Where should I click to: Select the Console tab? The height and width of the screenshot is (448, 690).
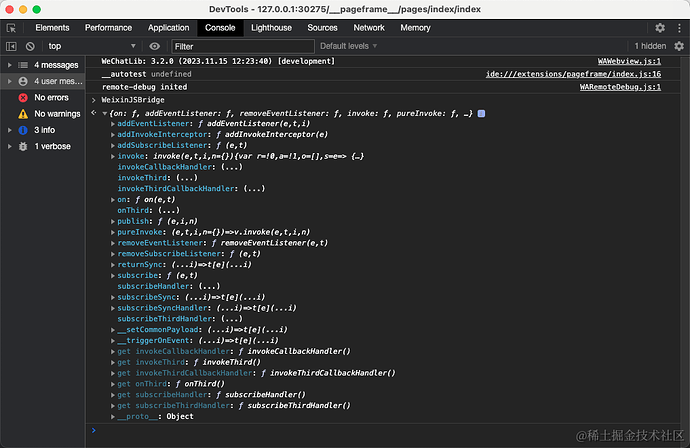click(220, 28)
